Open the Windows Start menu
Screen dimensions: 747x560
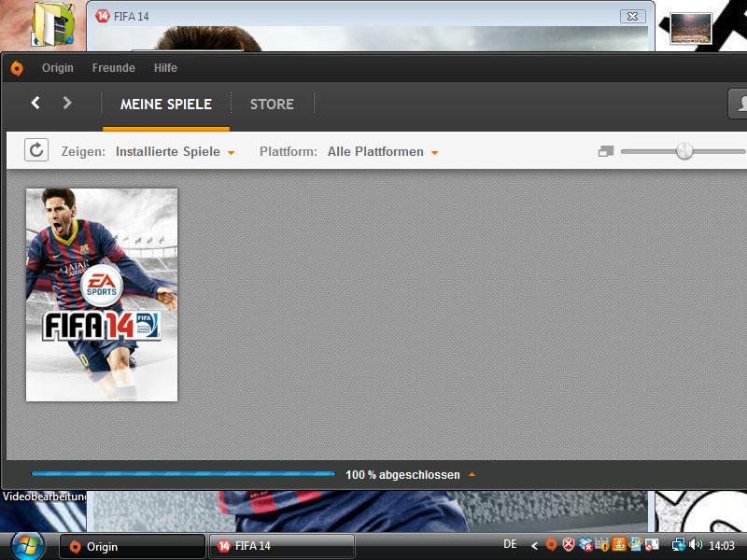[x=28, y=546]
